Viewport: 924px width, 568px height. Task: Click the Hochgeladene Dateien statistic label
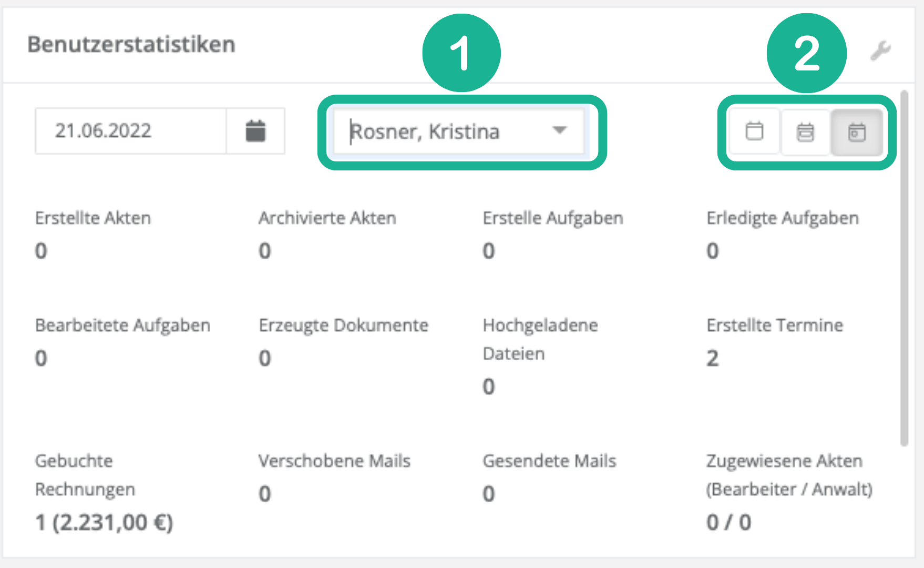pyautogui.click(x=540, y=339)
